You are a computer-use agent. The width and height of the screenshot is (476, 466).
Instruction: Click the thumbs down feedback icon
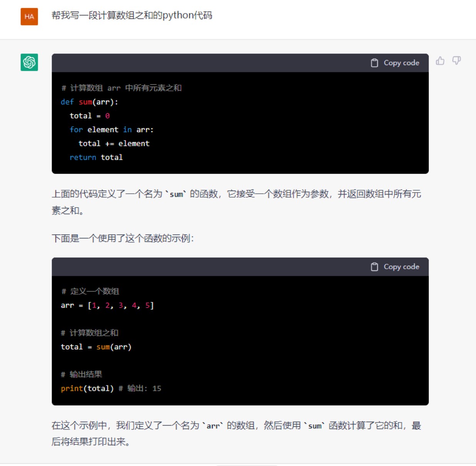coord(456,61)
